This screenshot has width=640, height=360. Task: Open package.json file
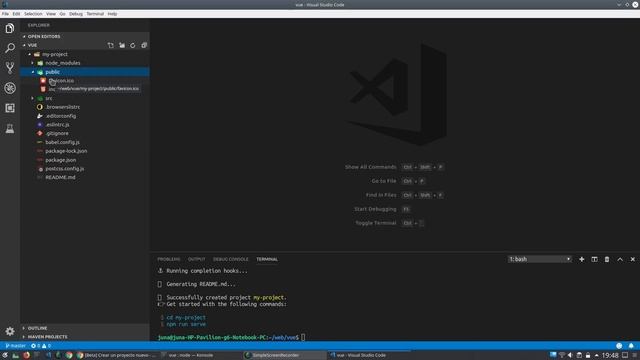point(85,160)
